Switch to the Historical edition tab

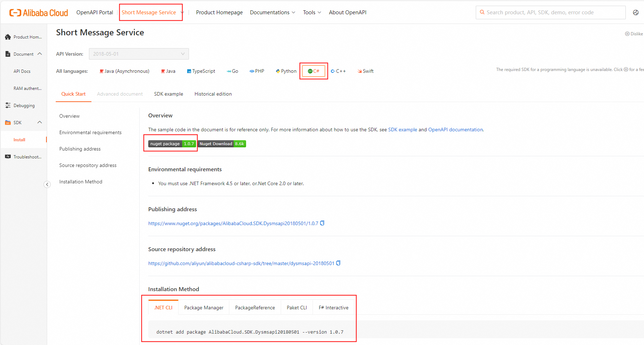213,94
